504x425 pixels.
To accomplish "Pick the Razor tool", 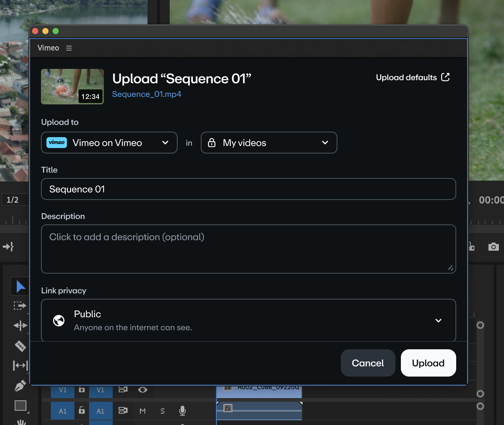I will pyautogui.click(x=20, y=346).
